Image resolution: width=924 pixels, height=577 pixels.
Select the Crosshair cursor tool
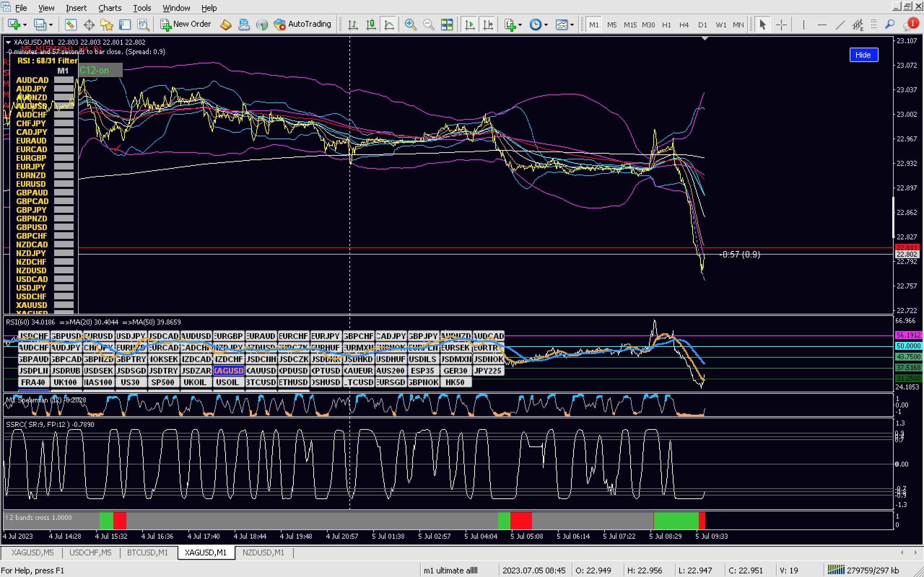click(781, 25)
